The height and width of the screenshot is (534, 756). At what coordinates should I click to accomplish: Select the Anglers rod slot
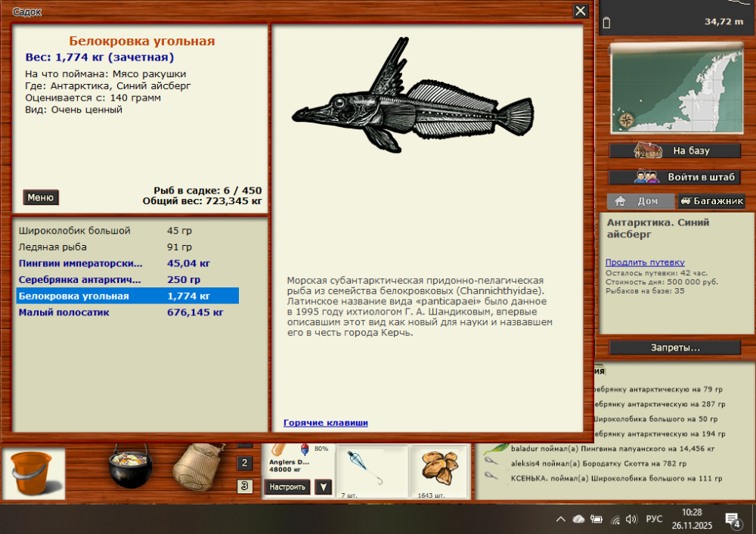291,461
